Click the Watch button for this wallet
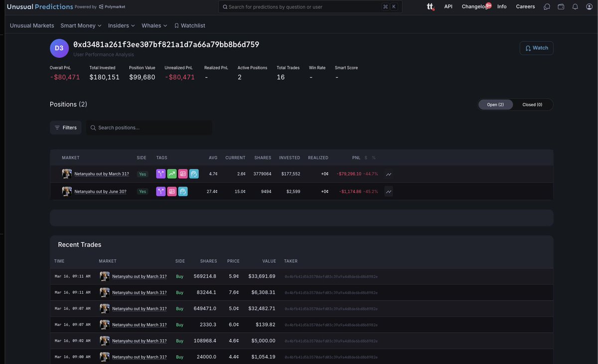This screenshot has width=598, height=364. [x=536, y=48]
